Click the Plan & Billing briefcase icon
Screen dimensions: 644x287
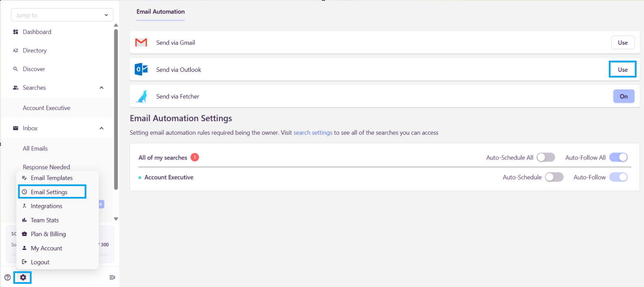pyautogui.click(x=24, y=234)
